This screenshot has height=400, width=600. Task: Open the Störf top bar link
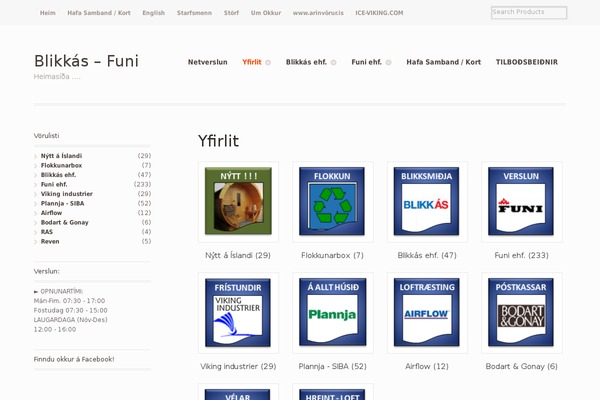coord(232,13)
